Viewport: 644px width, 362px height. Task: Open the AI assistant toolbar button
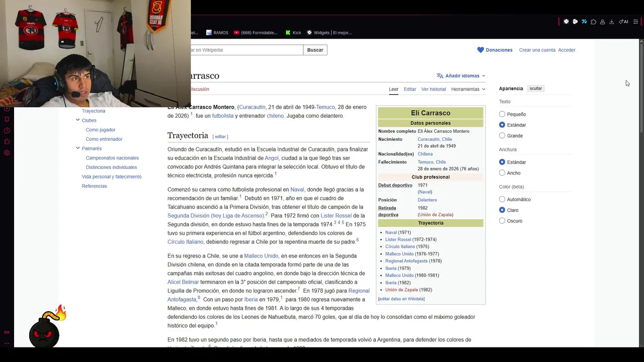click(x=623, y=22)
